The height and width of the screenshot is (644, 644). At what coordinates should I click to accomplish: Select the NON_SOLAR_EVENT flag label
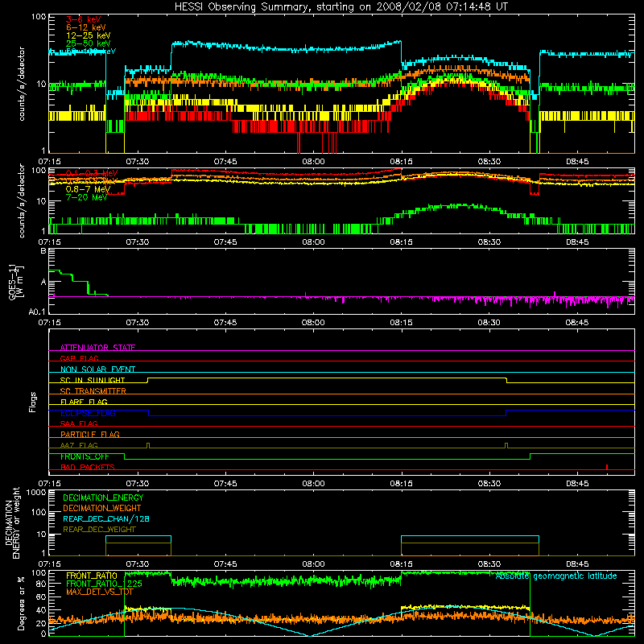coord(97,369)
